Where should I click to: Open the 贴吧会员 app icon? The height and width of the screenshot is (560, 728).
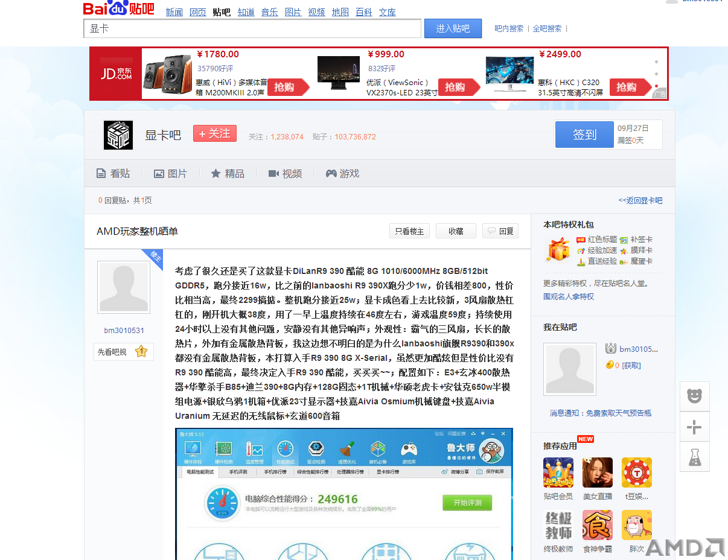[x=558, y=472]
